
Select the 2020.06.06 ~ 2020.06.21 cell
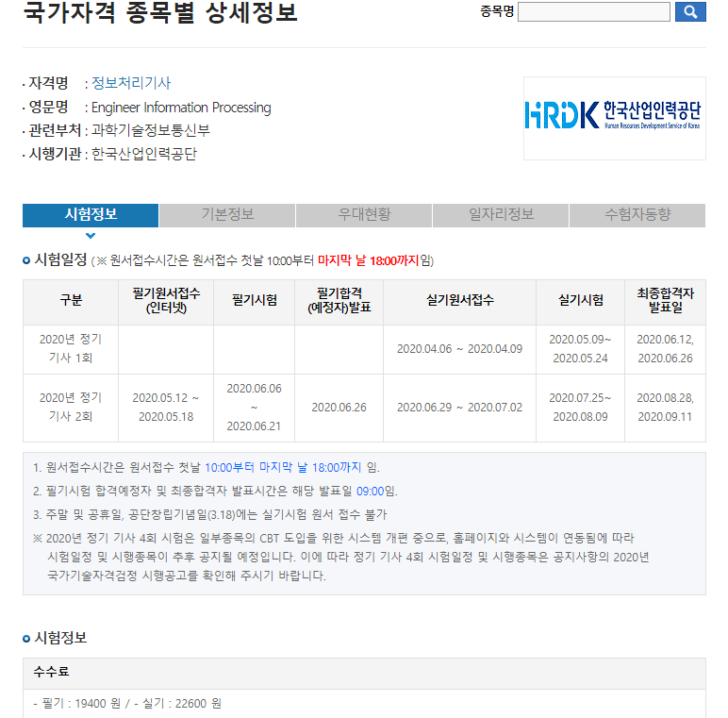coord(254,408)
